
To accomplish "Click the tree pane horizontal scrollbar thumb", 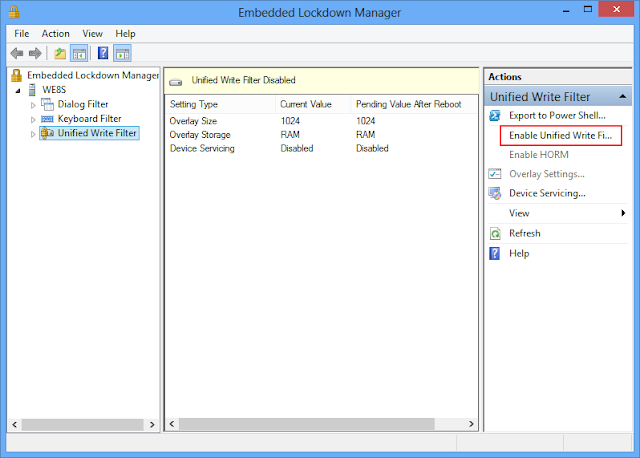I will click(x=83, y=425).
